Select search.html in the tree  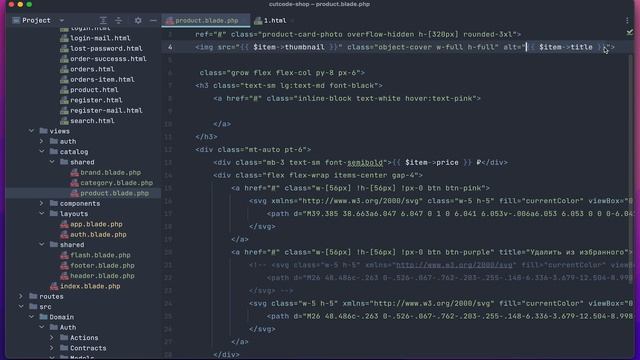(x=92, y=121)
